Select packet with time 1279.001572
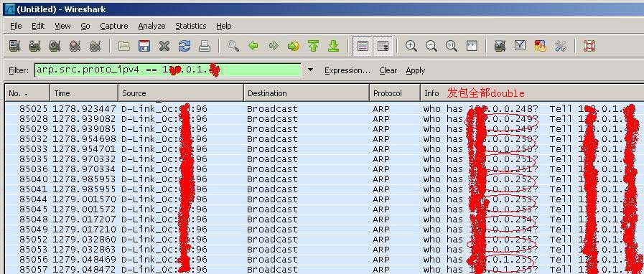The width and height of the screenshot is (644, 274). pyautogui.click(x=325, y=209)
